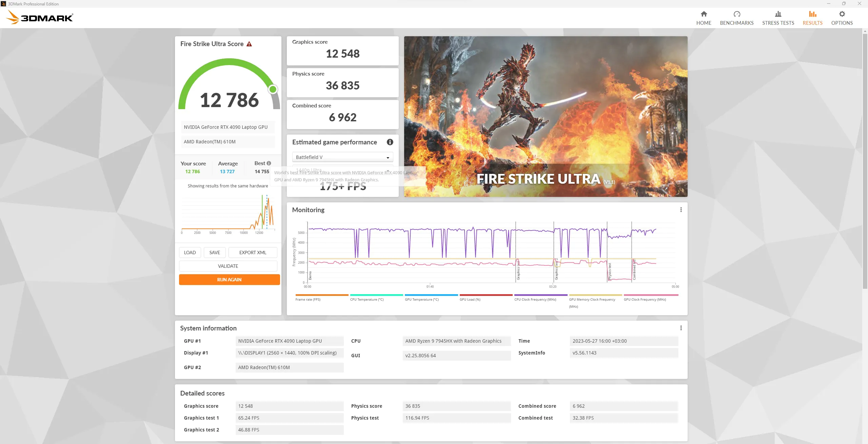Open the Home icon in navigation
This screenshot has height=444, width=868.
coord(704,14)
